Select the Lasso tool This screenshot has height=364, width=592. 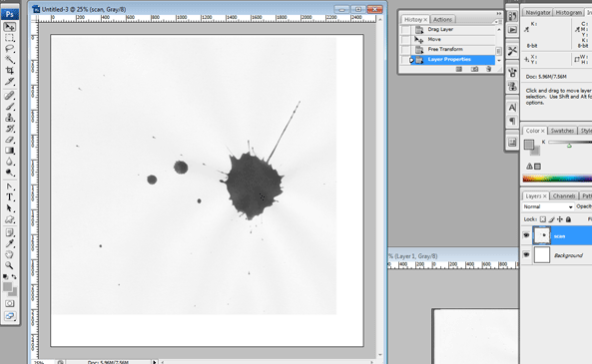click(9, 49)
